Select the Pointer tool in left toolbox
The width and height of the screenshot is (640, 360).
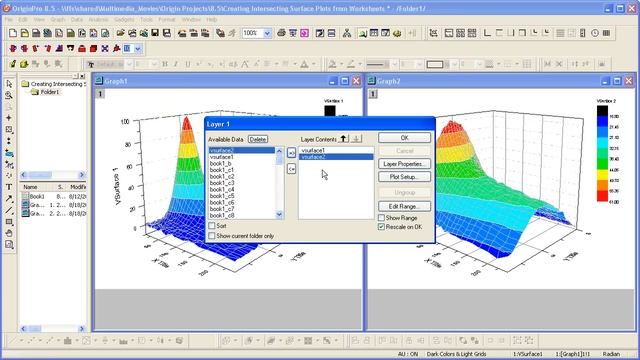click(x=9, y=84)
